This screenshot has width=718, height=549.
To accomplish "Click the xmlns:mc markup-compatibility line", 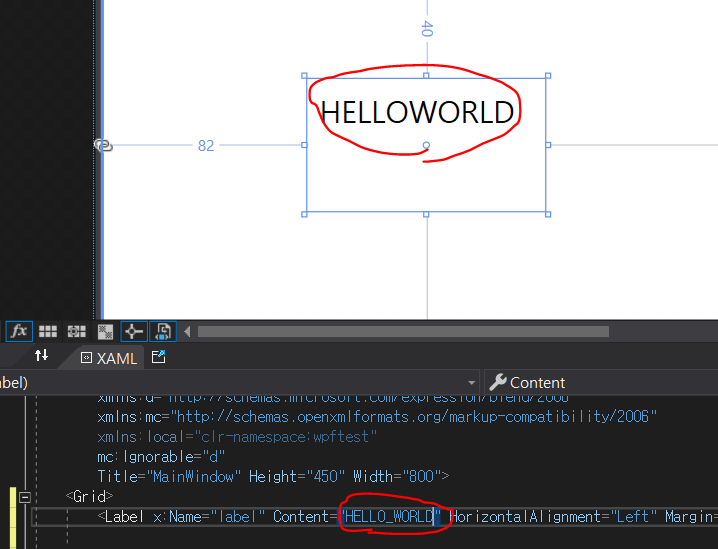I will coord(377,417).
